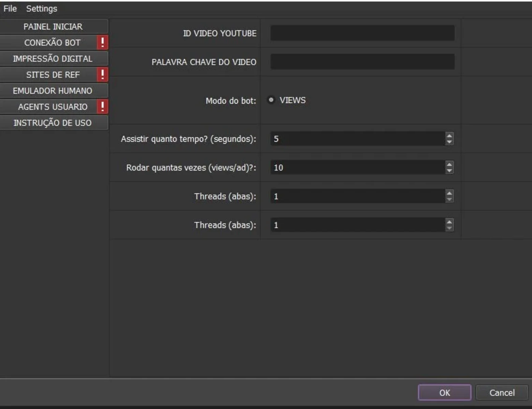Decrease the Rodar quantas vezes count
The image size is (532, 409).
(x=449, y=171)
